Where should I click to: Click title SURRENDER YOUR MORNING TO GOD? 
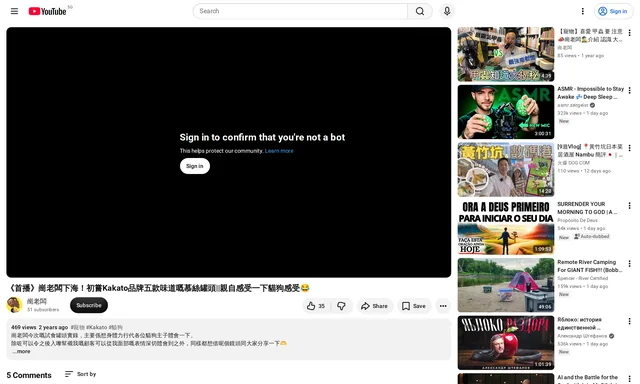click(587, 208)
